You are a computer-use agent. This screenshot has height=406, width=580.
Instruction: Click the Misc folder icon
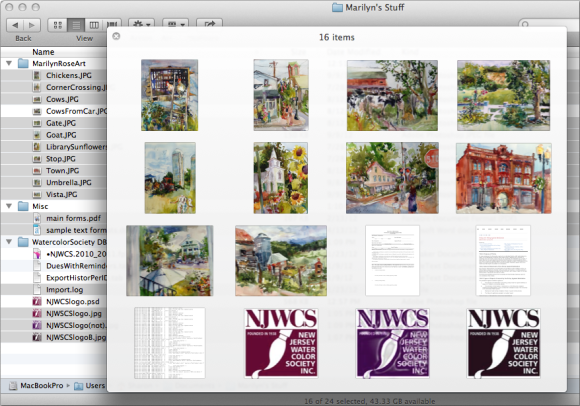pos(23,206)
